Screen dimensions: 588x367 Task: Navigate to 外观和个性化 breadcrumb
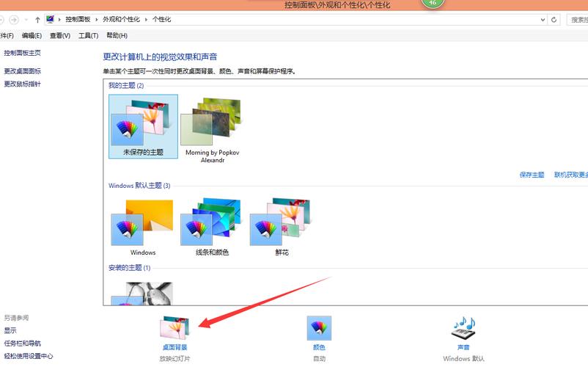point(121,20)
